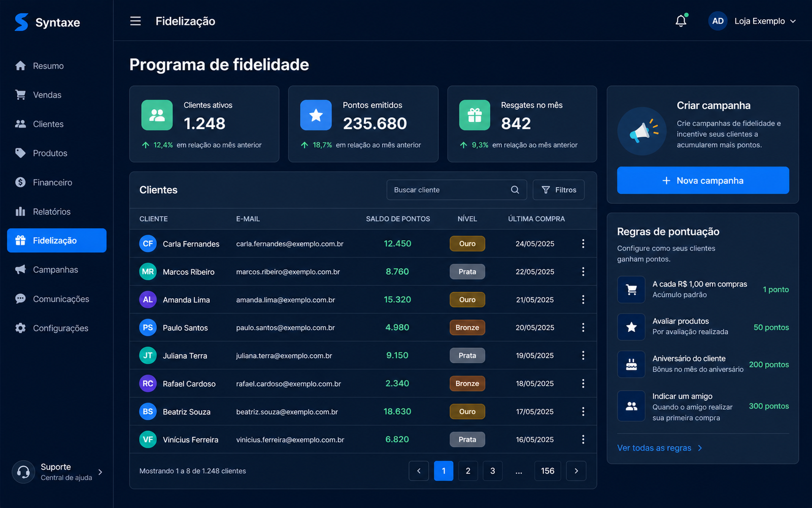Follow the Ver todas as regras link

(659, 448)
